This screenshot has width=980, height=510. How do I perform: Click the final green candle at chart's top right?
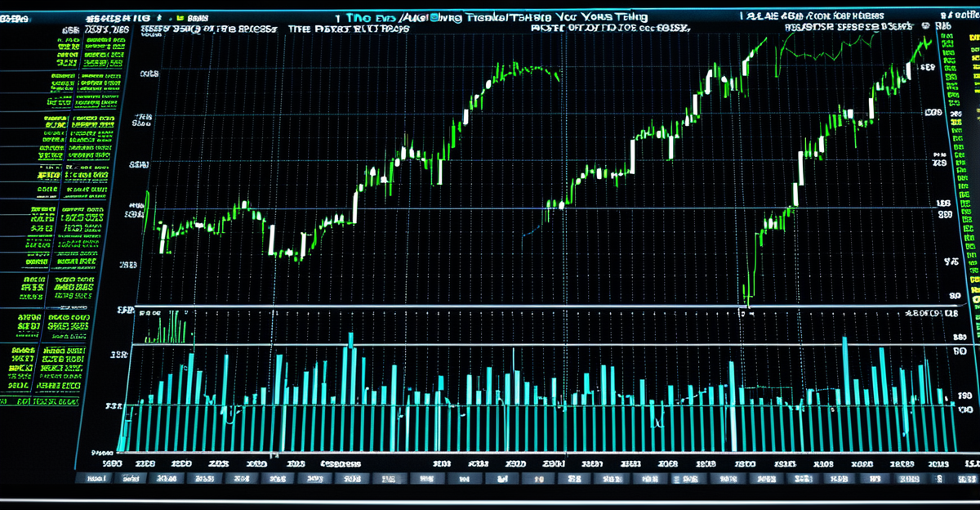pos(925,44)
